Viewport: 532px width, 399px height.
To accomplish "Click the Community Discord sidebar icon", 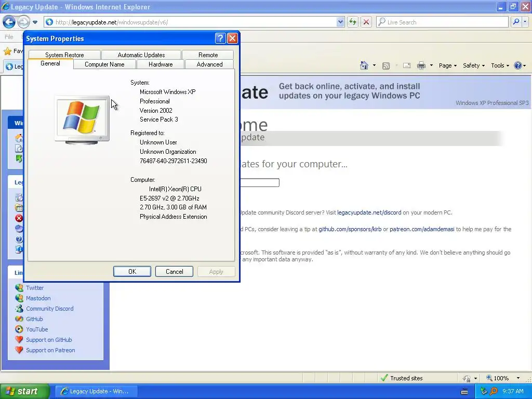I will click(x=19, y=309).
